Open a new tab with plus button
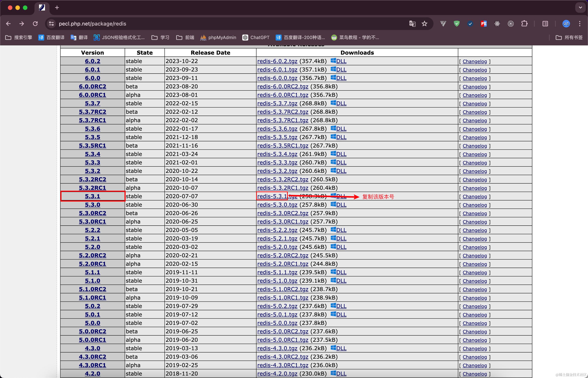 (57, 8)
